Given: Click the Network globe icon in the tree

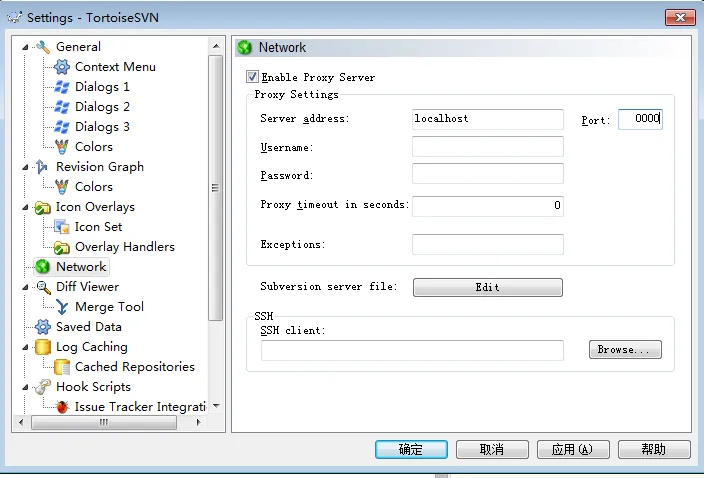Looking at the screenshot, I should pos(43,267).
